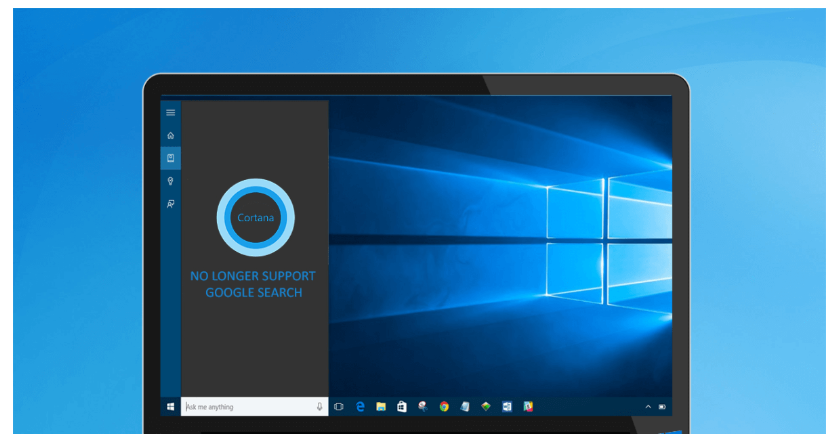This screenshot has width=829, height=434.
Task: Show hidden system tray icons
Action: coord(648,407)
